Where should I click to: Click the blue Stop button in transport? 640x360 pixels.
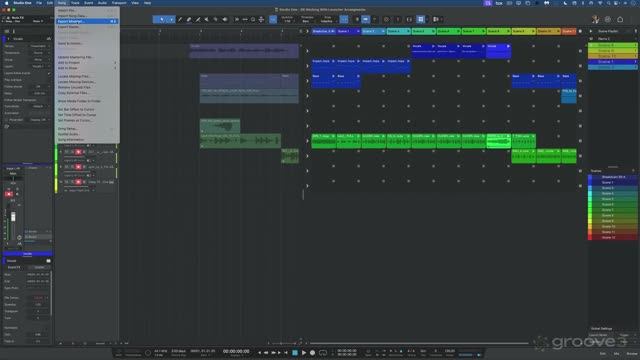click(295, 353)
